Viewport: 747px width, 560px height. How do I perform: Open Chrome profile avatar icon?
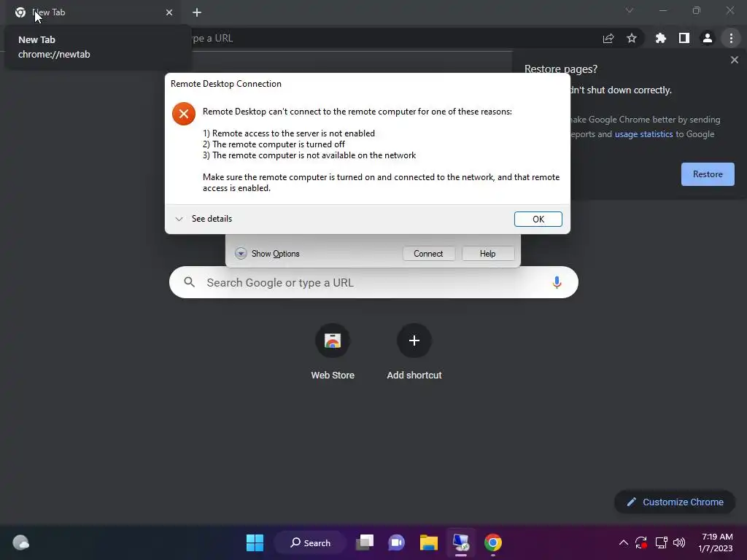pyautogui.click(x=708, y=38)
